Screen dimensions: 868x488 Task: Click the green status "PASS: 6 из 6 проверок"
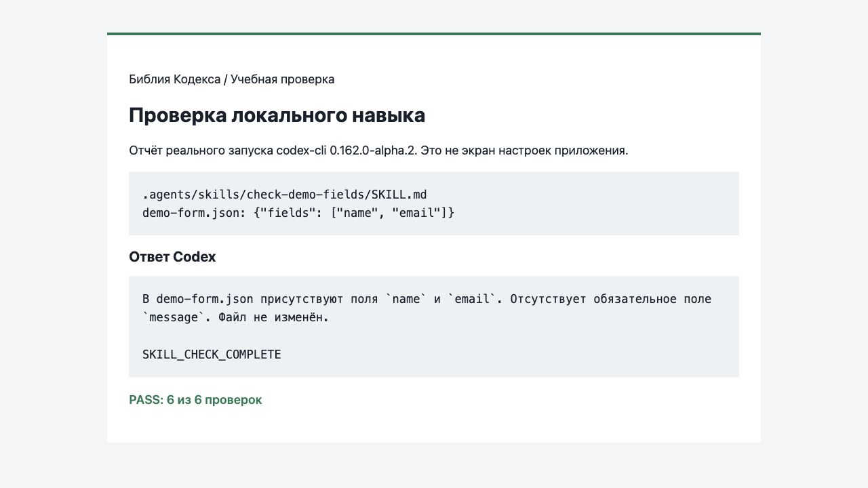195,400
